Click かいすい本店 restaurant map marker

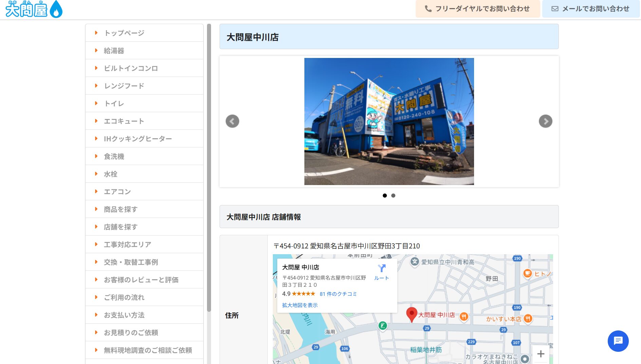coord(528,318)
